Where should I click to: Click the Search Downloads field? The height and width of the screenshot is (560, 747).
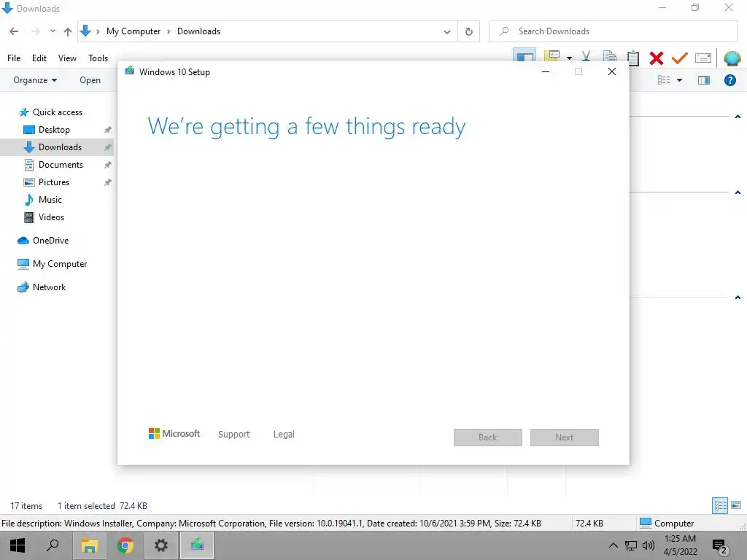pos(613,31)
